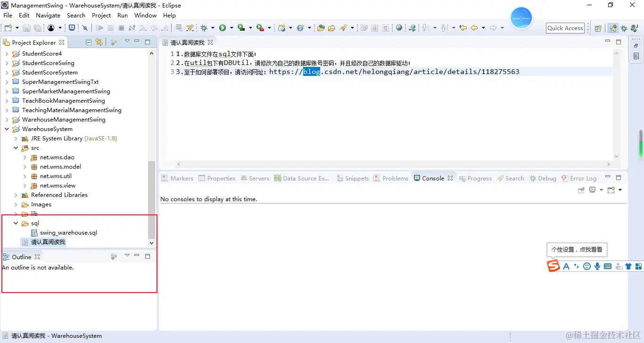This screenshot has width=644, height=343.
Task: Expand the Referenced Libraries node
Action: coord(16,195)
